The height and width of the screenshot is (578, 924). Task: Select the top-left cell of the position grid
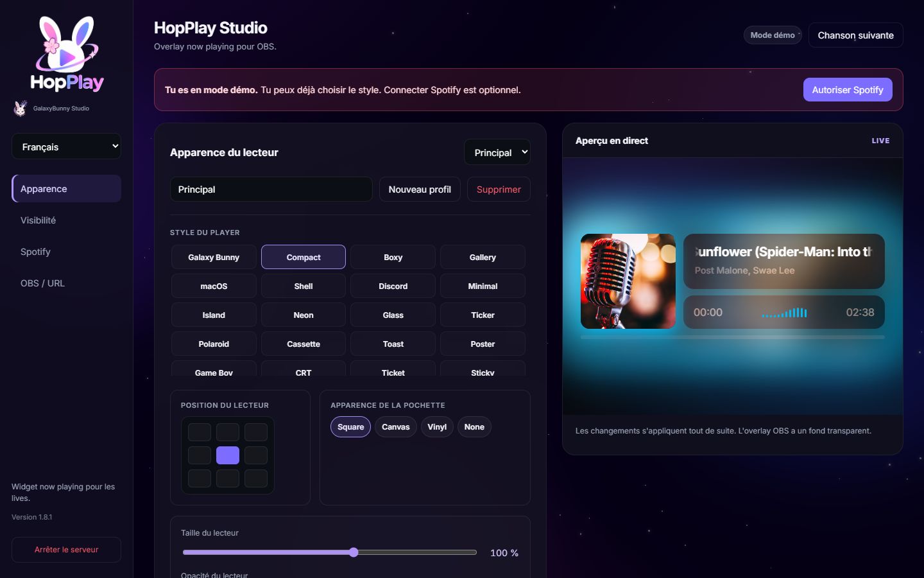pyautogui.click(x=200, y=432)
